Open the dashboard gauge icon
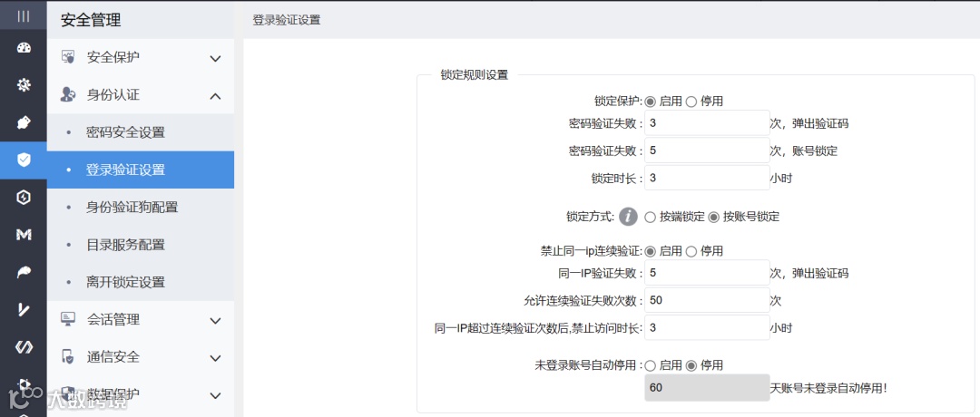 click(23, 49)
